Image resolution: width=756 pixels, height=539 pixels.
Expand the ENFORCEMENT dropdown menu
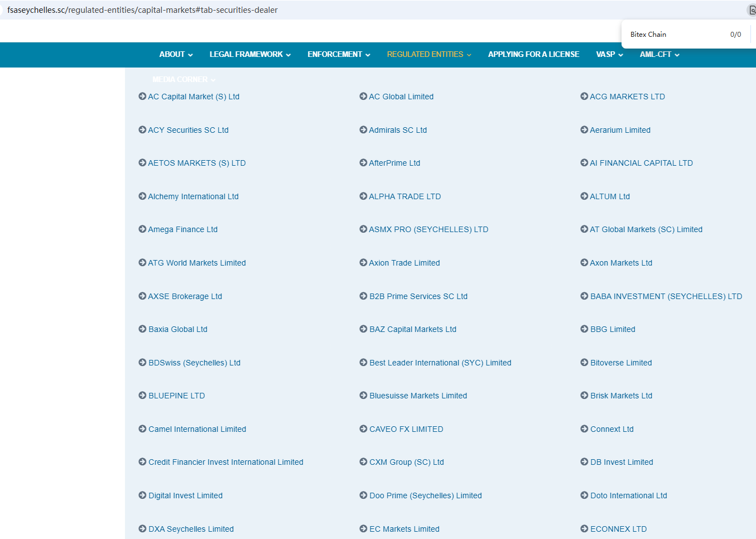click(339, 54)
